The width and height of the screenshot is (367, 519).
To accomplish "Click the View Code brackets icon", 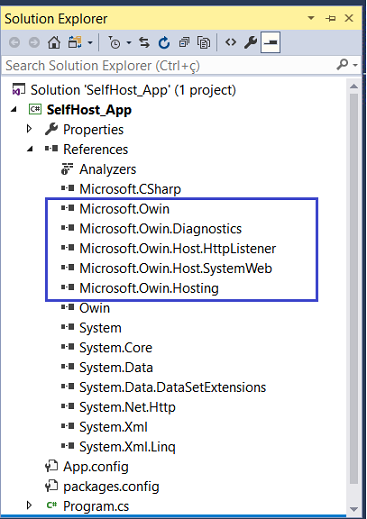I will [x=231, y=43].
